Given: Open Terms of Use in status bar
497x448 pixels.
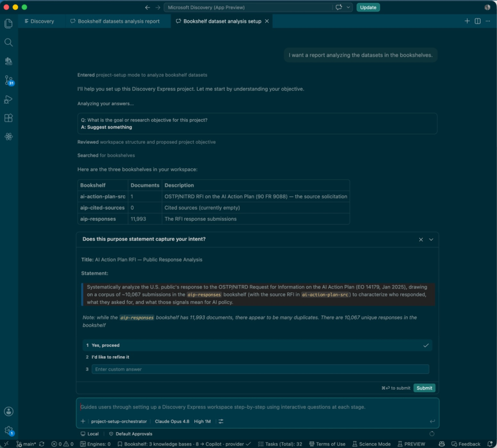Looking at the screenshot, I should (327, 444).
